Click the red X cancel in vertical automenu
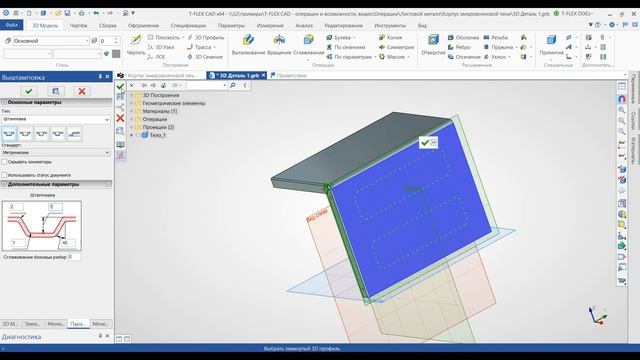This screenshot has width=640, height=360. pyautogui.click(x=120, y=118)
